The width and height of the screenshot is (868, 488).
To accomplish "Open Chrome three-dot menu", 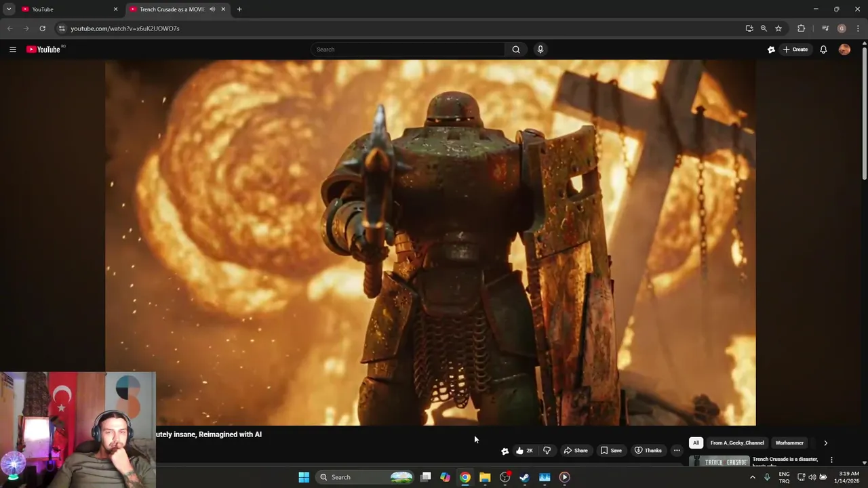I will [858, 28].
